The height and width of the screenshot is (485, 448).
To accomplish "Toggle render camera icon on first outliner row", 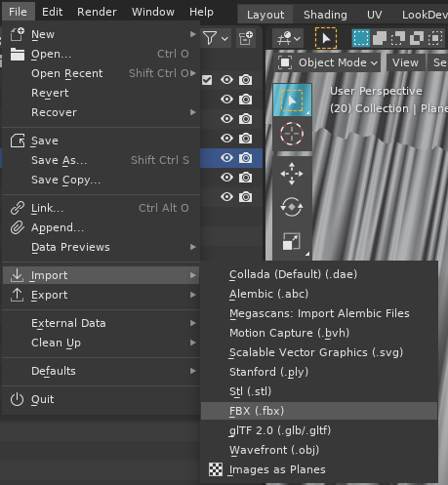I will click(x=246, y=80).
